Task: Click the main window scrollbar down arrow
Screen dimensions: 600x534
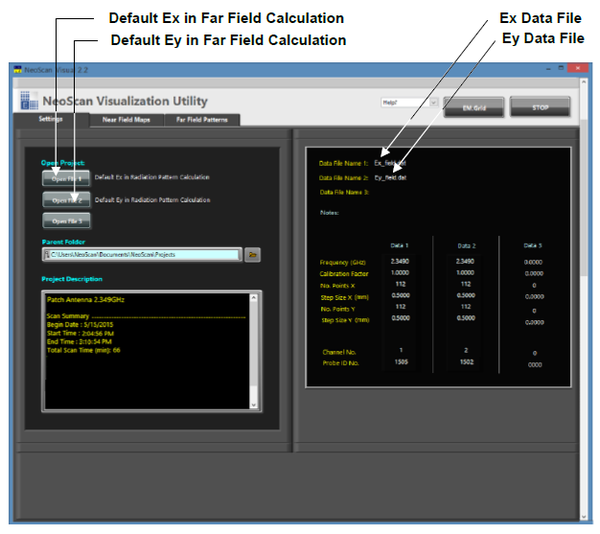Action: pyautogui.click(x=584, y=516)
